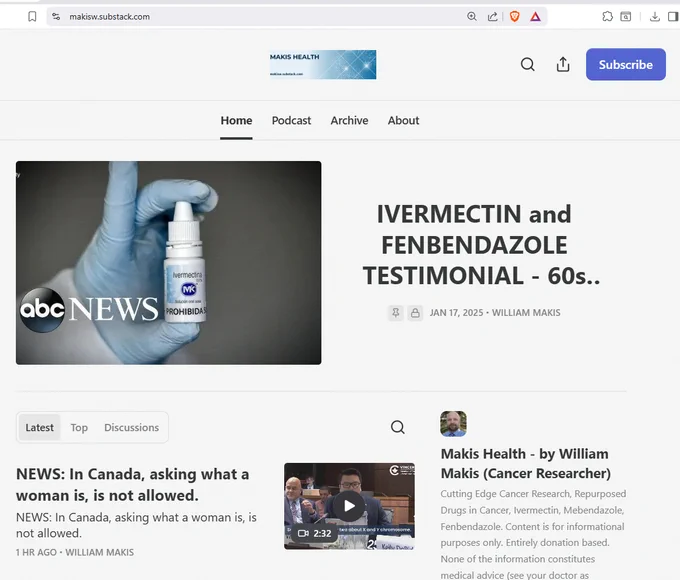Click the search icon beside Subscribe
The height and width of the screenshot is (580, 680).
pyautogui.click(x=527, y=64)
